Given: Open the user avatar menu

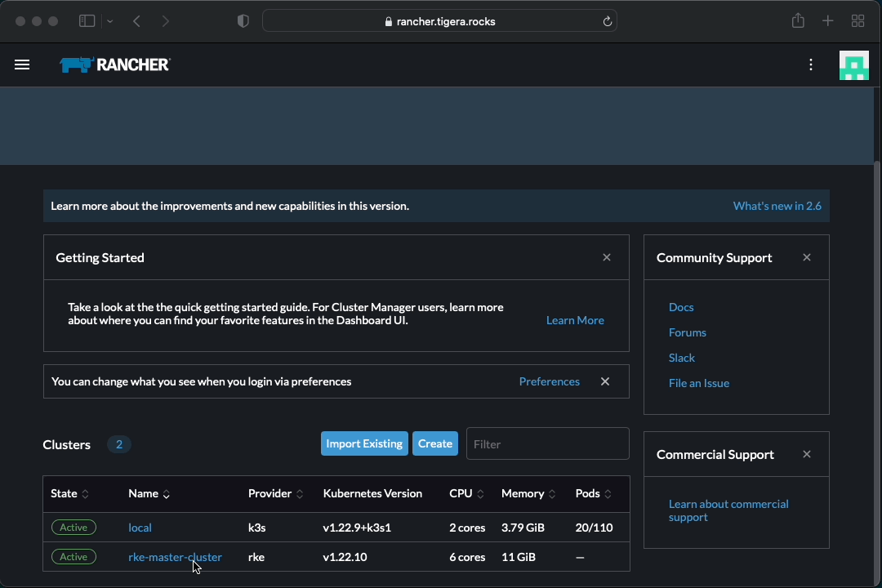Looking at the screenshot, I should (854, 65).
